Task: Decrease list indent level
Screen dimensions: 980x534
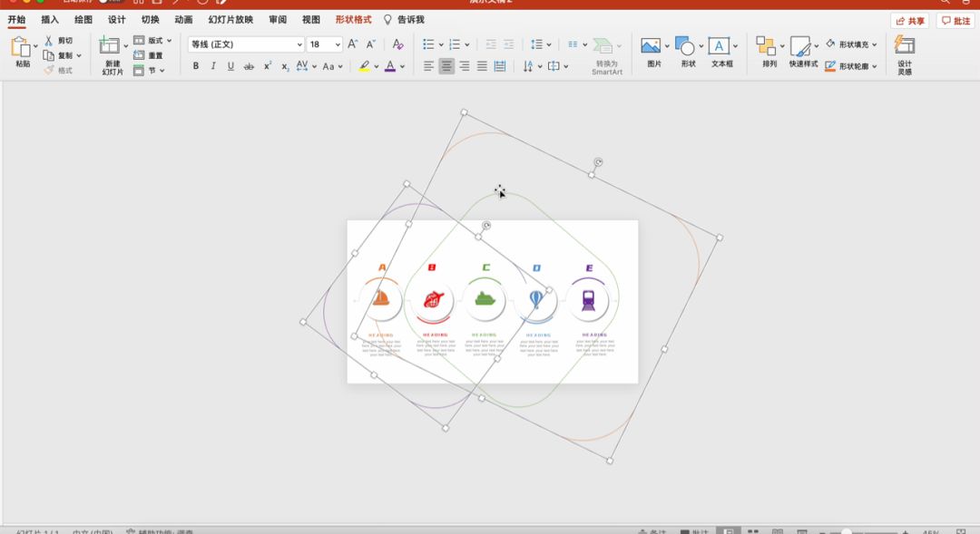Action: (491, 44)
